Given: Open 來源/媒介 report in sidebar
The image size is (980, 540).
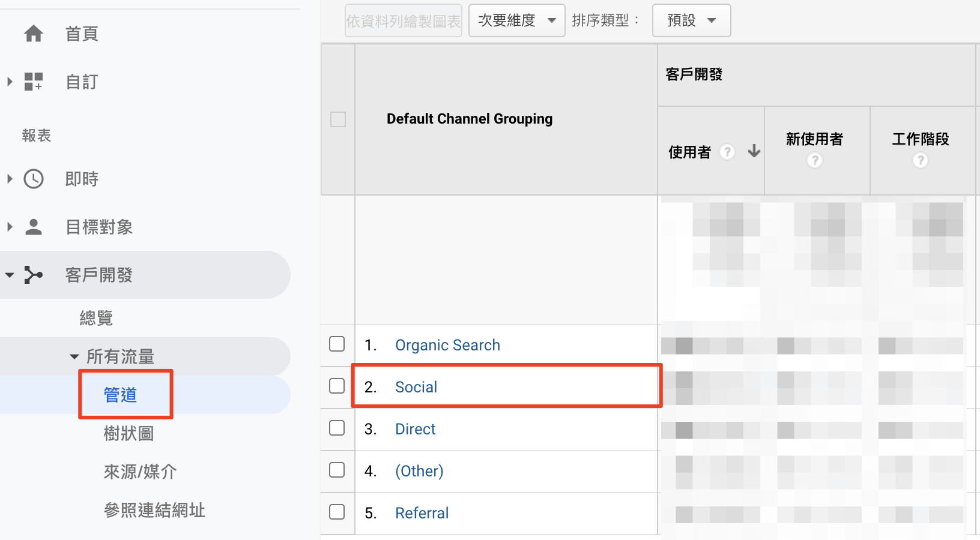Looking at the screenshot, I should [140, 472].
